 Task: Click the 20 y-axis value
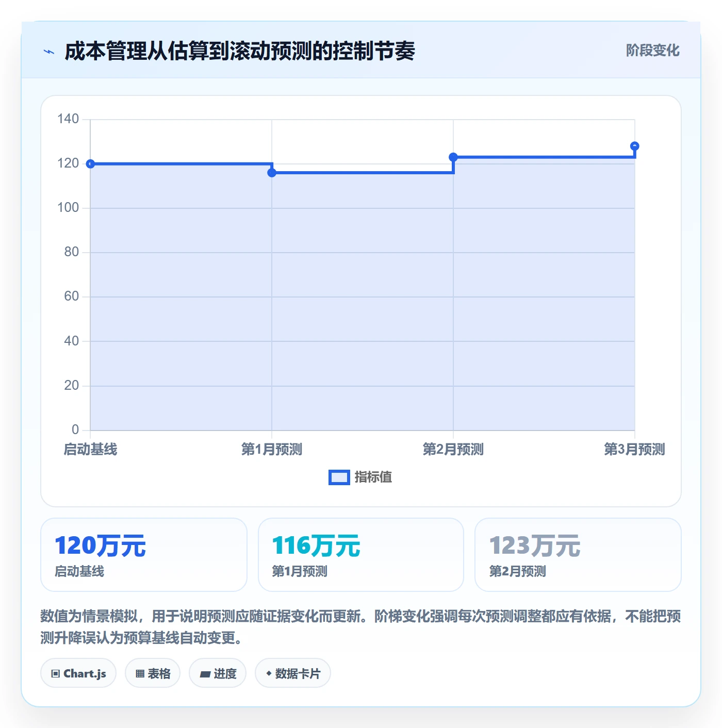point(72,386)
